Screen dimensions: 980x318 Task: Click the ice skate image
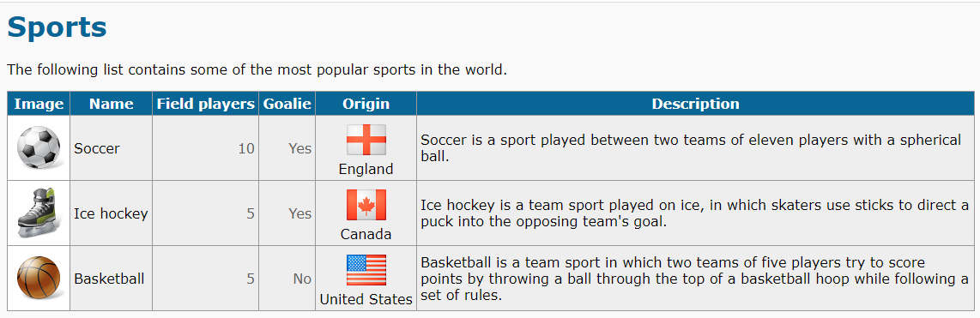pyautogui.click(x=39, y=213)
